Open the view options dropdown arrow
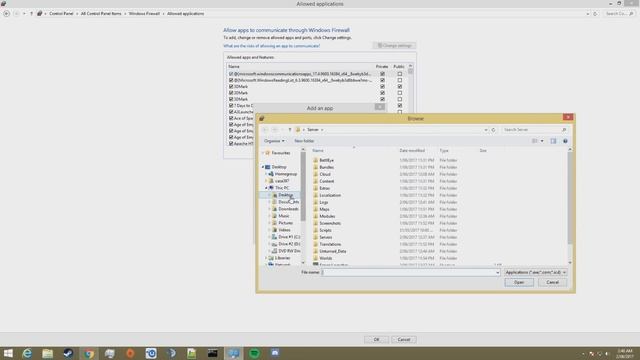This screenshot has width=640, height=360. point(542,141)
